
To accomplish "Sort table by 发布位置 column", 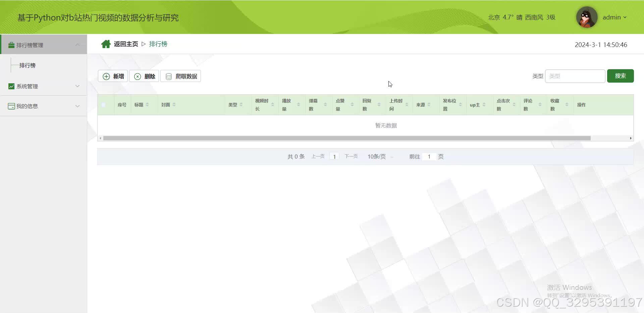I will click(x=461, y=105).
